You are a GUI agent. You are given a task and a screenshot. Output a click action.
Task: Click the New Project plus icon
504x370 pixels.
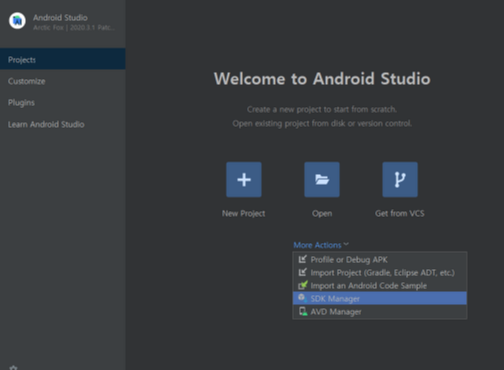click(244, 180)
